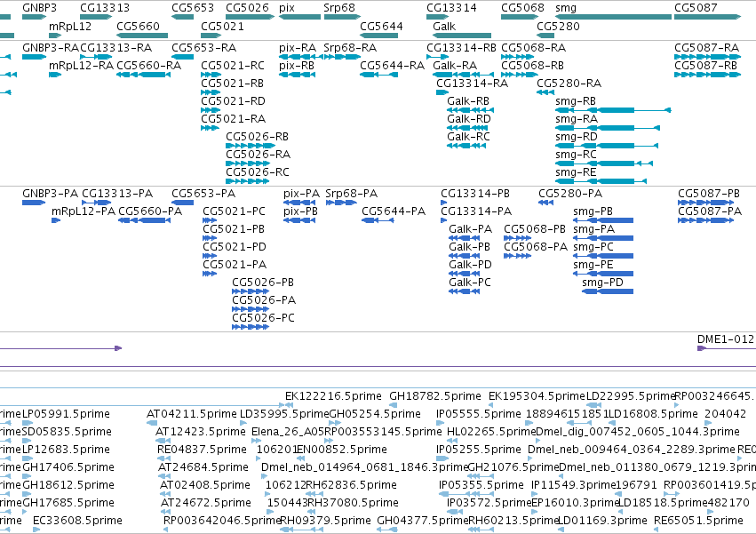Open the CG5280 gene label
This screenshot has height=534, width=756.
558,26
